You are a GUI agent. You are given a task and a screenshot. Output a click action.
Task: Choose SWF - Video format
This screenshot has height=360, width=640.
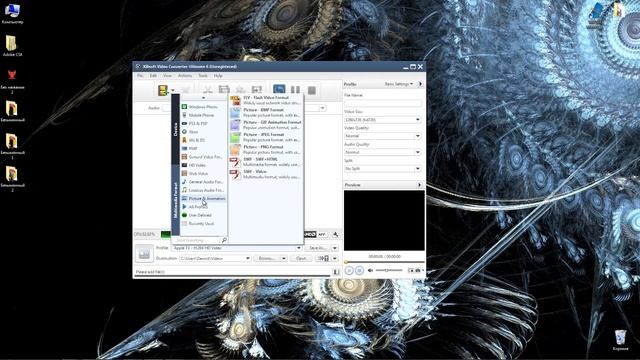(266, 174)
